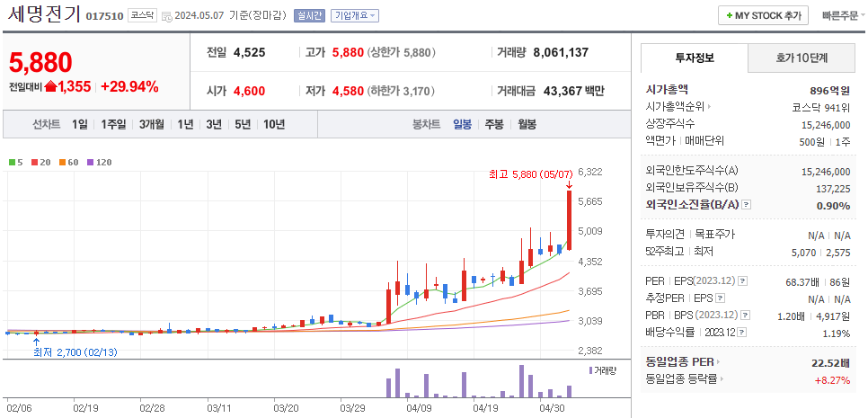Click the 실시간 button

coord(309,15)
